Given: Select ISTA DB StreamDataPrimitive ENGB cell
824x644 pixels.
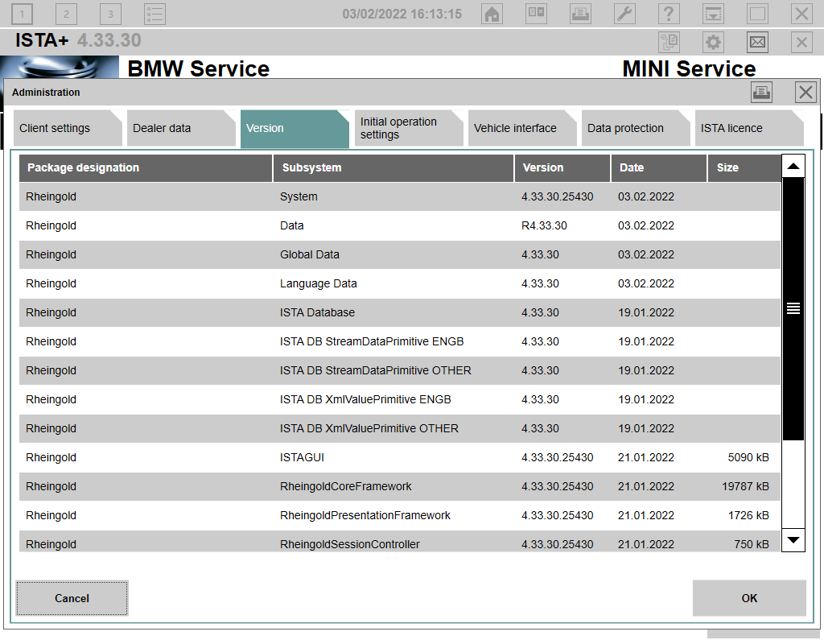Looking at the screenshot, I should 372,341.
